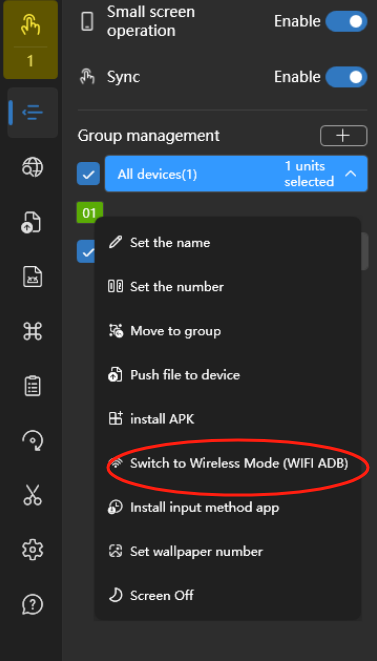
Task: Disable the Small screen operation toggle
Action: point(346,21)
